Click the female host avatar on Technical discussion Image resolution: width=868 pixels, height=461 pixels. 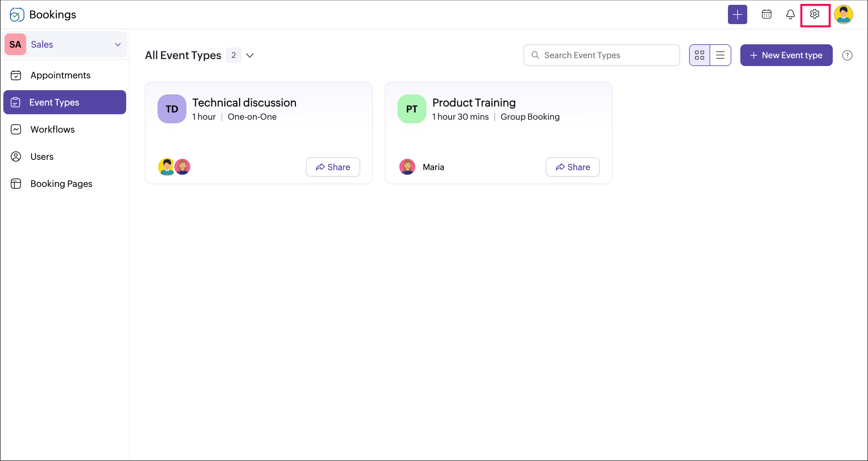(182, 167)
